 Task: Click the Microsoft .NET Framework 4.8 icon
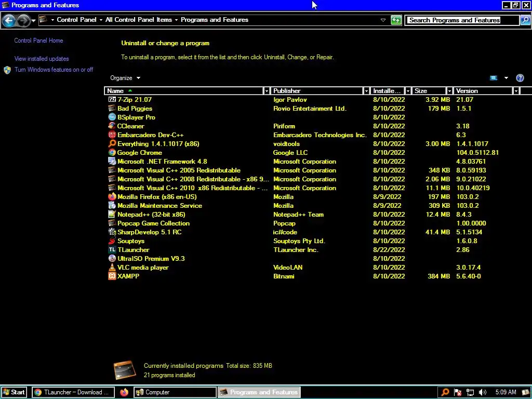coord(112,161)
